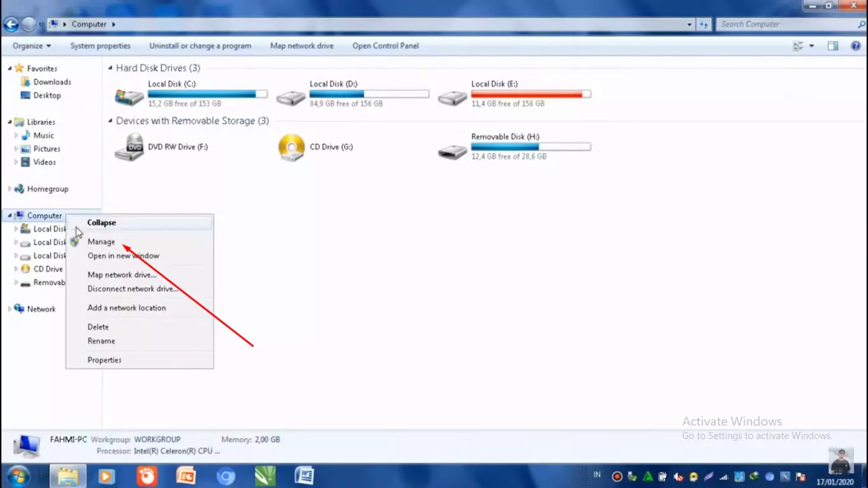Screen dimensions: 868x488
Task: Choose Rename from the context menu
Action: coord(140,341)
